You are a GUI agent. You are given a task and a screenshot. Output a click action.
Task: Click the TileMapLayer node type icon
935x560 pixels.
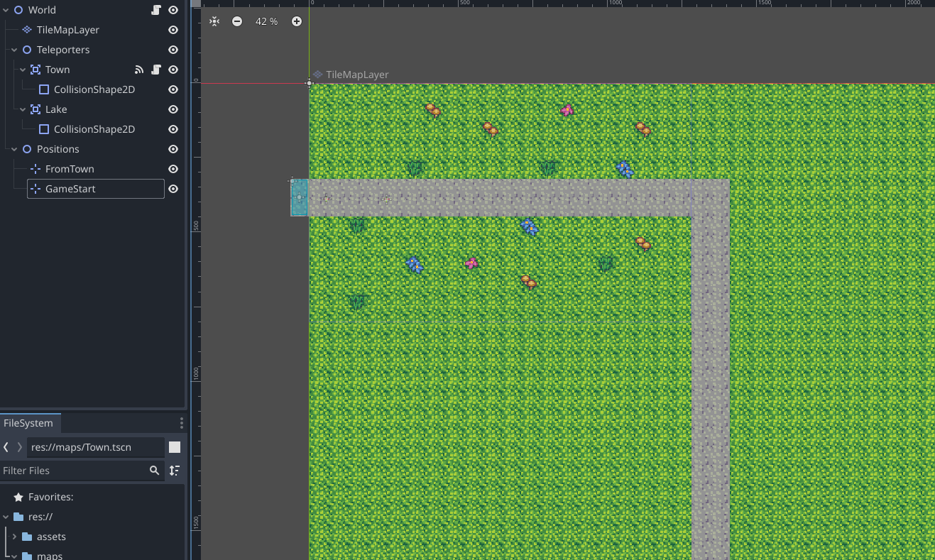point(27,30)
